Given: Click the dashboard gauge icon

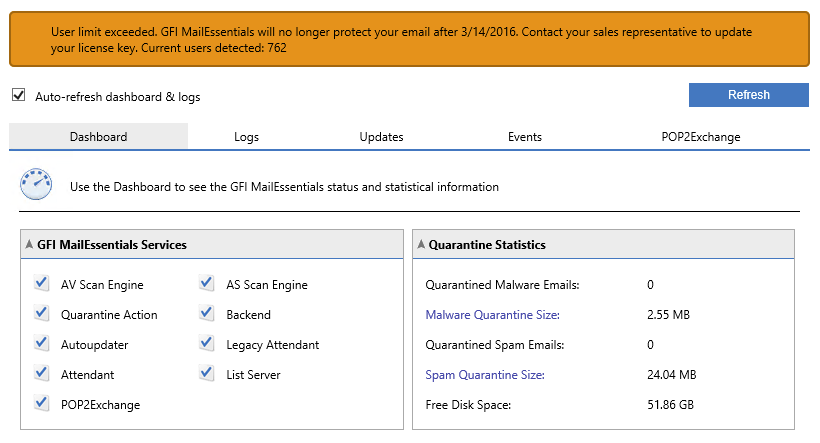Looking at the screenshot, I should (x=36, y=185).
